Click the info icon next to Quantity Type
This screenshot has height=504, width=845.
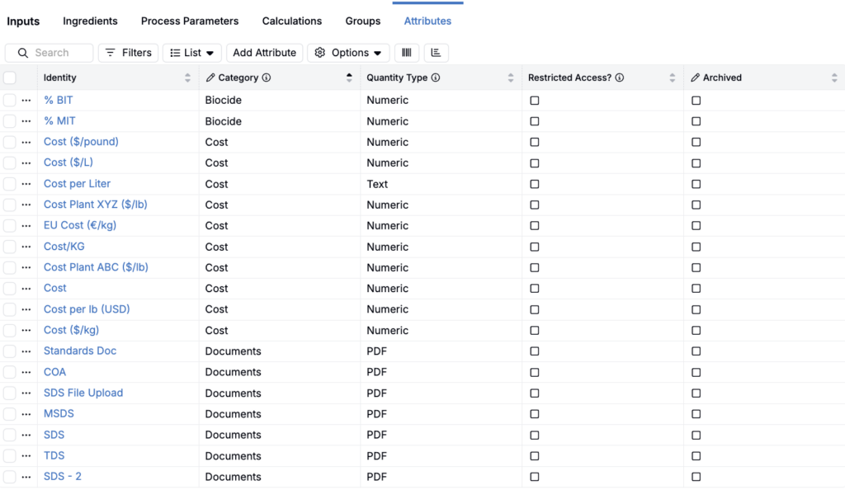[436, 78]
